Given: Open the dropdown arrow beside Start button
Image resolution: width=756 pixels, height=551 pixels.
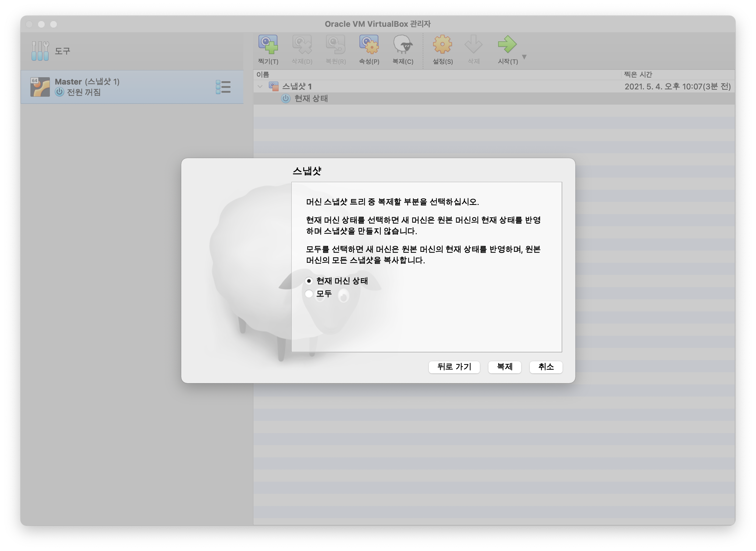Looking at the screenshot, I should coord(524,57).
